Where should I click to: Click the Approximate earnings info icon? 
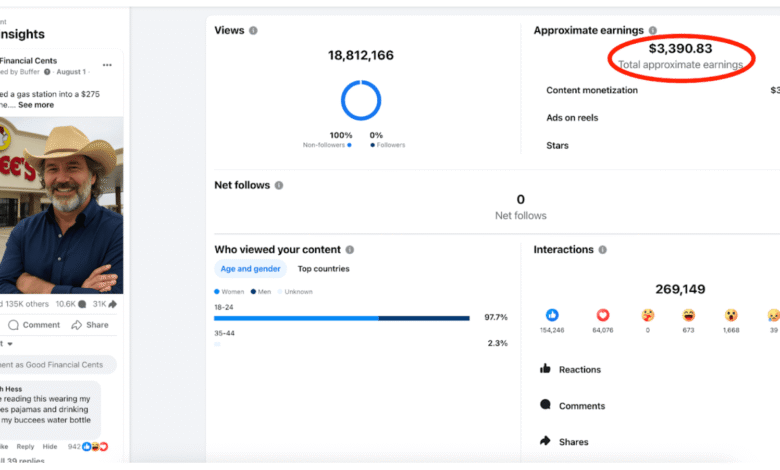click(653, 31)
